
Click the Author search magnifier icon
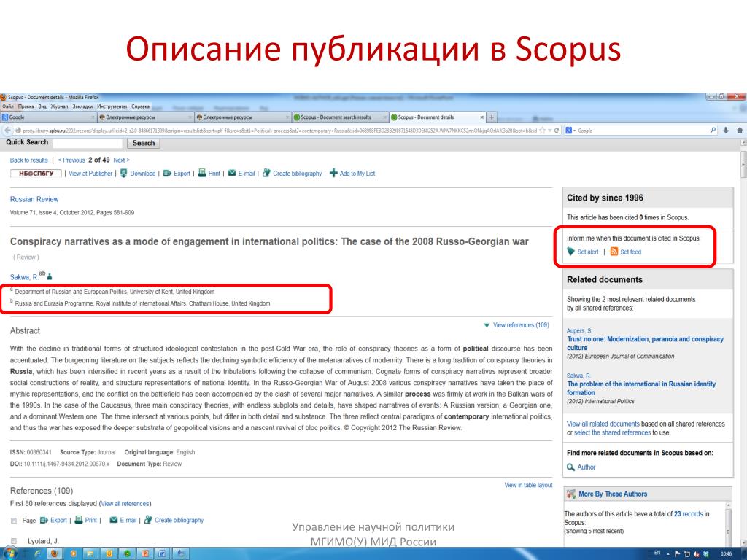[571, 467]
